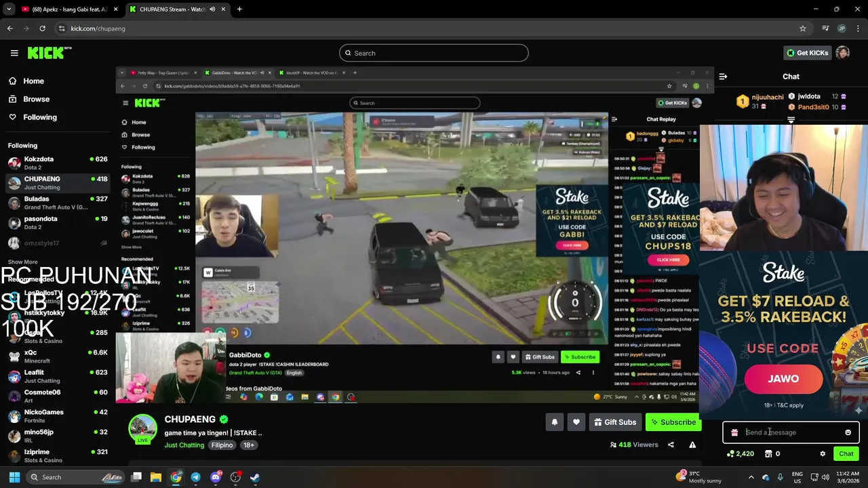Viewport: 868px width, 488px height.
Task: Click the Gift Subs button
Action: [615, 422]
